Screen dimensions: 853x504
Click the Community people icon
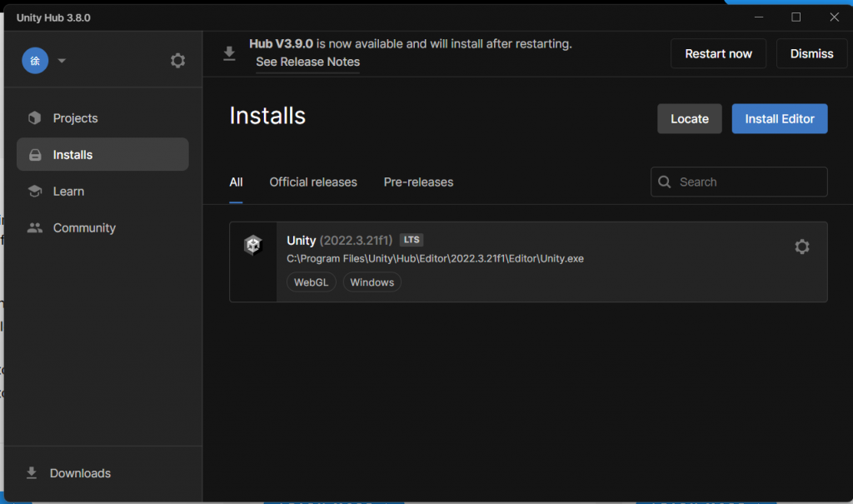35,227
